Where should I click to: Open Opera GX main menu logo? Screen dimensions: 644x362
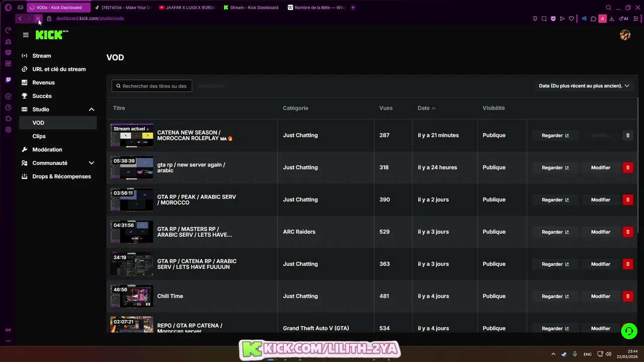(x=8, y=8)
